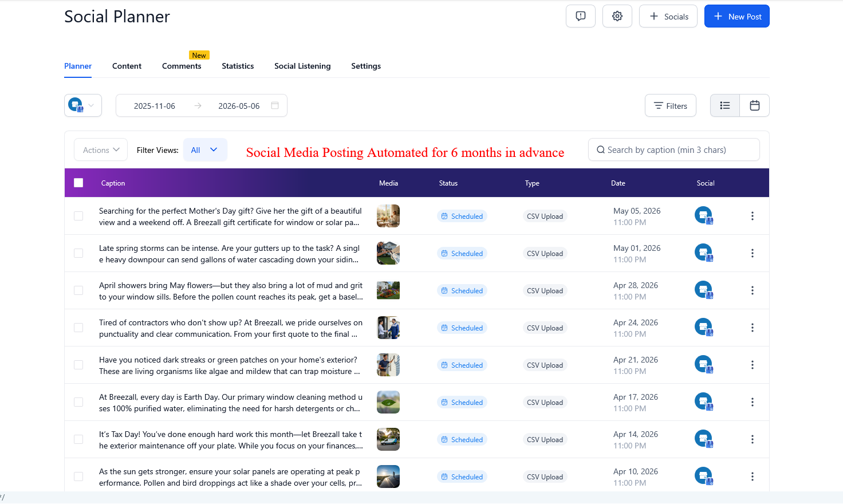Viewport: 843px width, 504px height.
Task: Open kebab menu for Apr 17, 2026 post
Action: click(753, 402)
